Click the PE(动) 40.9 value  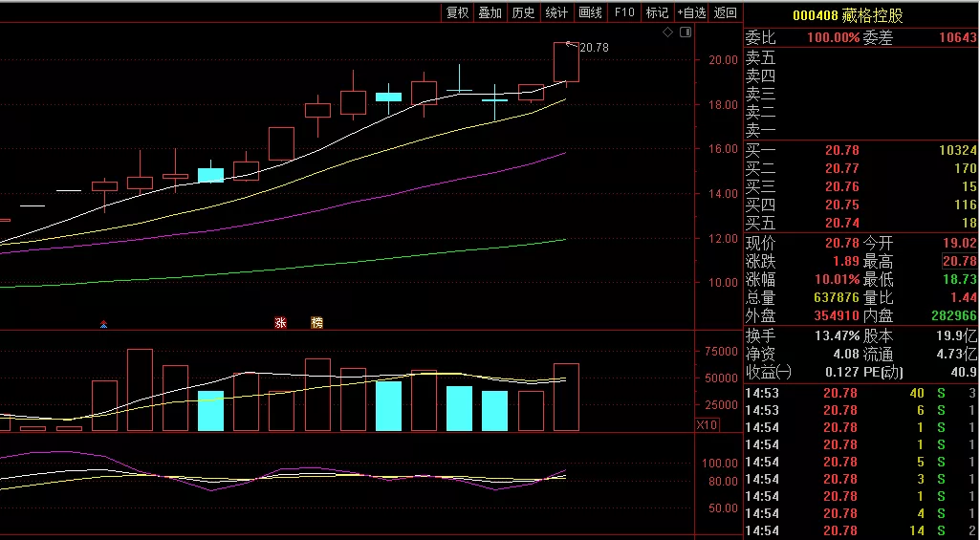(965, 373)
